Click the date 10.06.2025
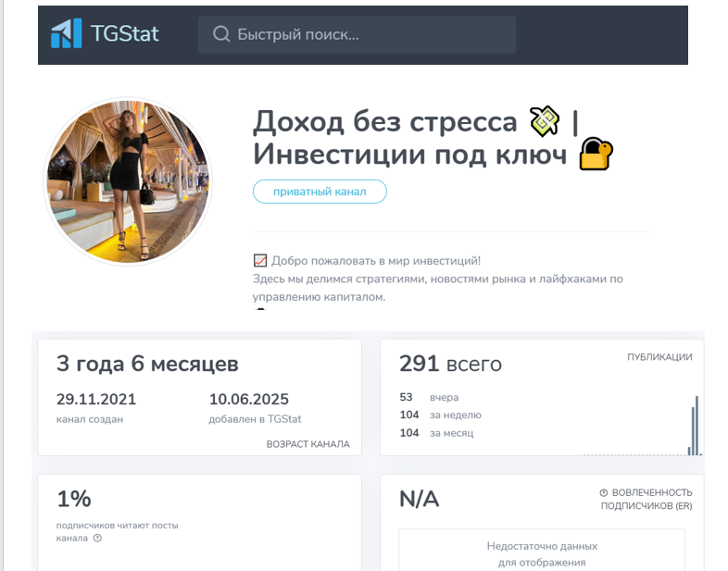This screenshot has height=571, width=728. [x=249, y=399]
